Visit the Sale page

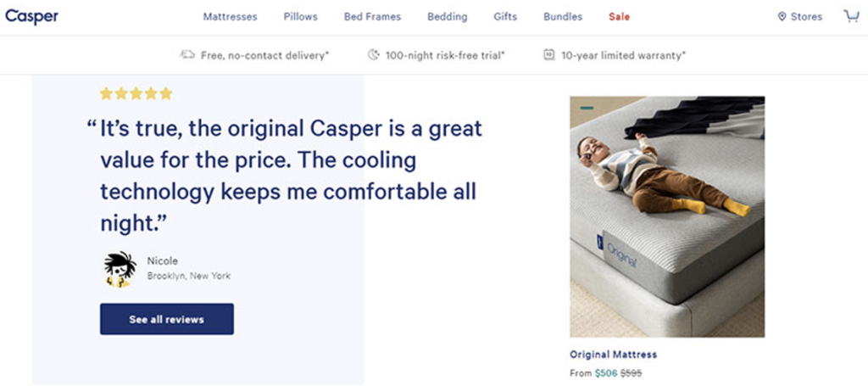[619, 17]
